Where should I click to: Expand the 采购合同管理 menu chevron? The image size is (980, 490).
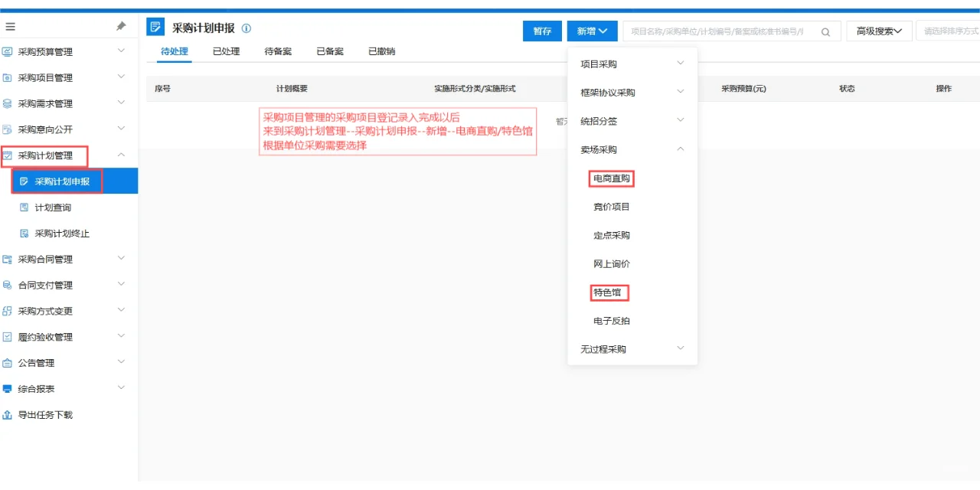121,259
